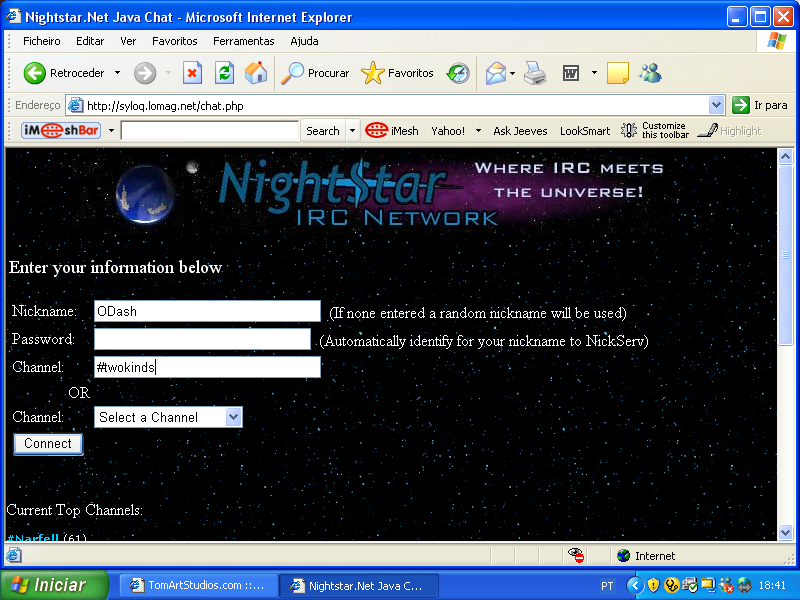Screen dimensions: 800x600
Task: Stop page loading with red X icon
Action: (x=192, y=73)
